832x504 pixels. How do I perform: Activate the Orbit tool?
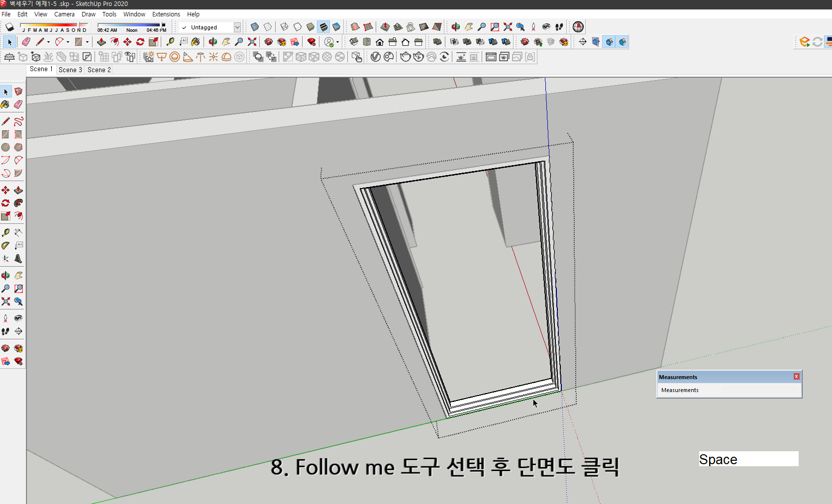point(213,42)
